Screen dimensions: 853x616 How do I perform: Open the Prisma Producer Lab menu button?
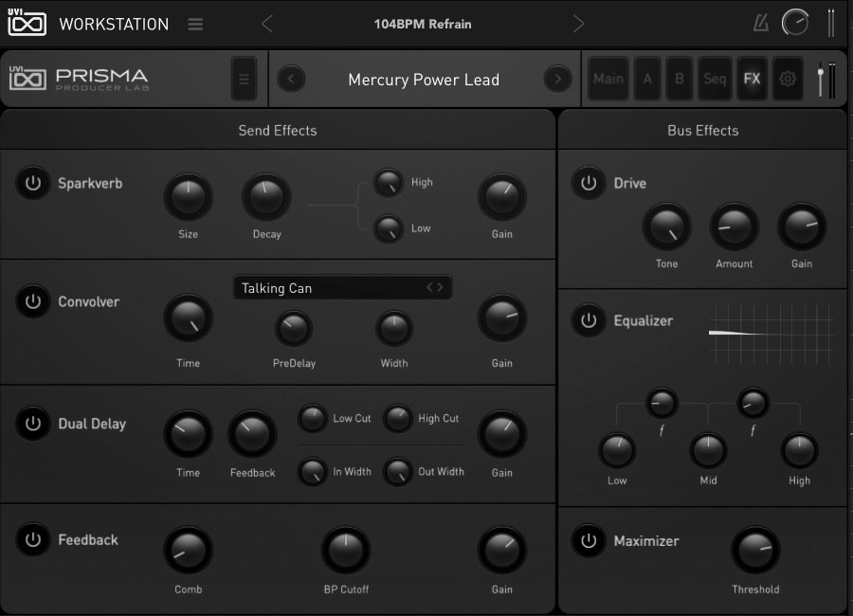click(244, 79)
